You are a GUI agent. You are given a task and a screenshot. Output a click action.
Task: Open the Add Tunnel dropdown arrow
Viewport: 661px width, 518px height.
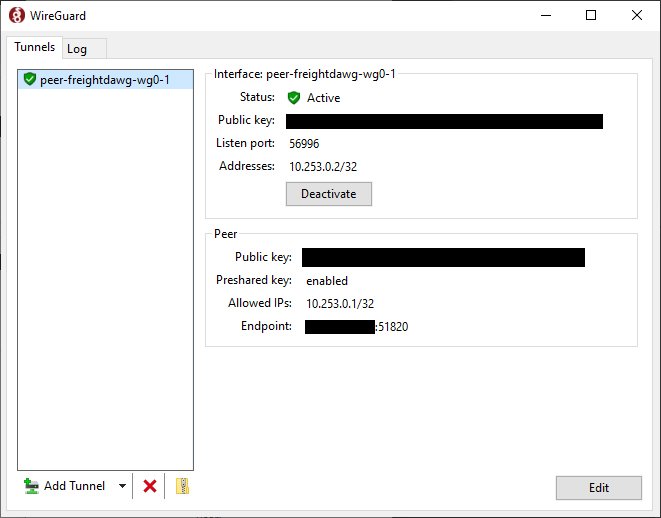click(x=122, y=486)
